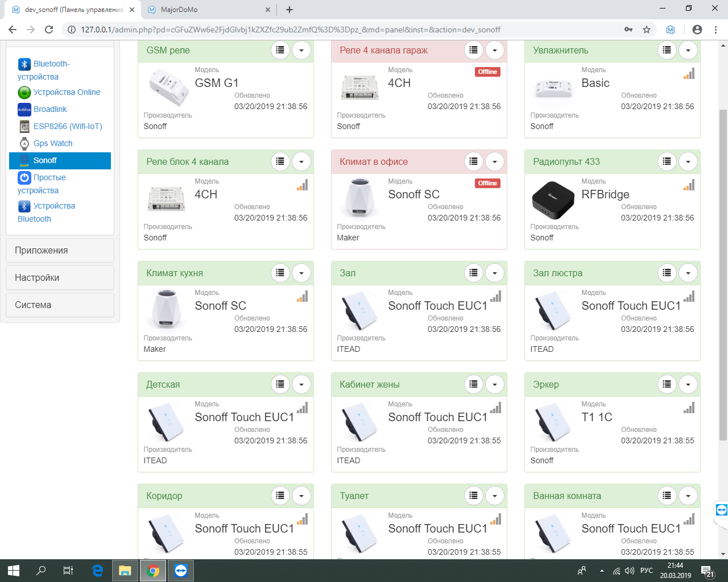The width and height of the screenshot is (728, 582).
Task: Switch to the dev_sonoff browser tab
Action: [74, 10]
